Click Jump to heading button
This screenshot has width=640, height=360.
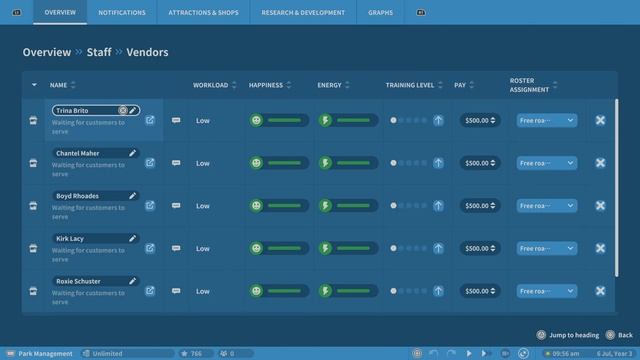568,335
